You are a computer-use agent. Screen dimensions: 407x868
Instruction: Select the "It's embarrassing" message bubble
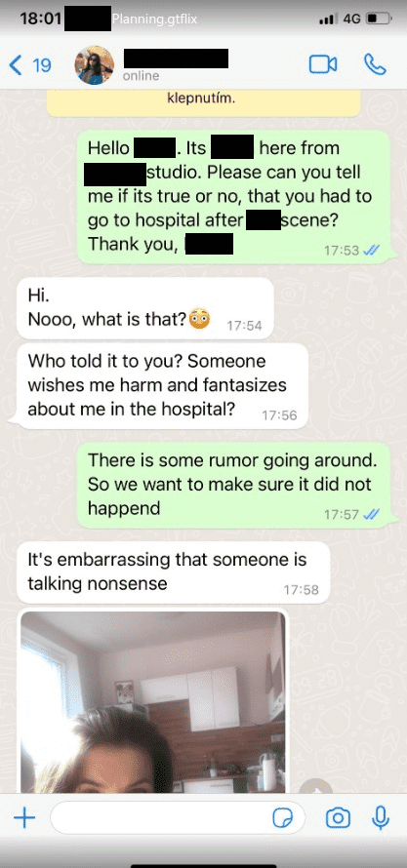(174, 572)
